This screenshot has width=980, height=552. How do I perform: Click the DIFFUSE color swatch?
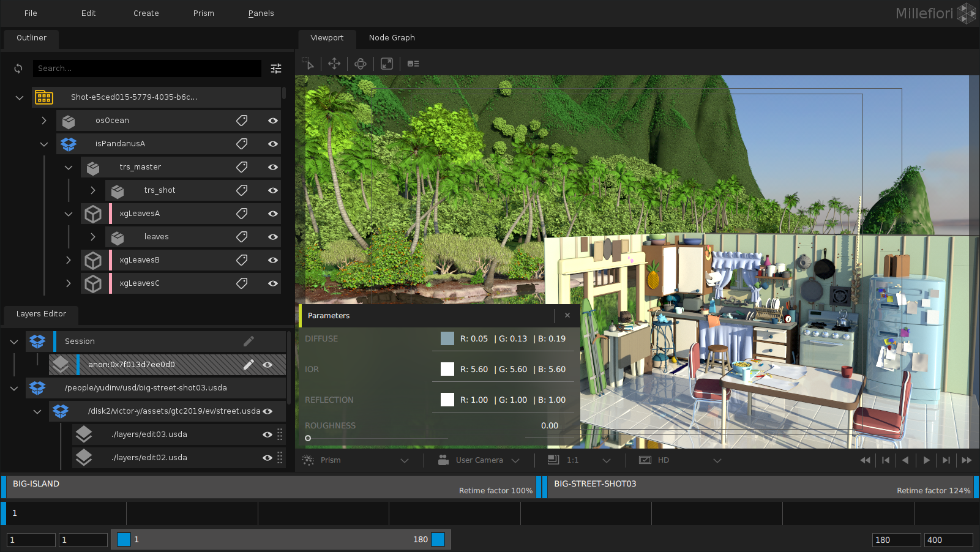pyautogui.click(x=447, y=338)
